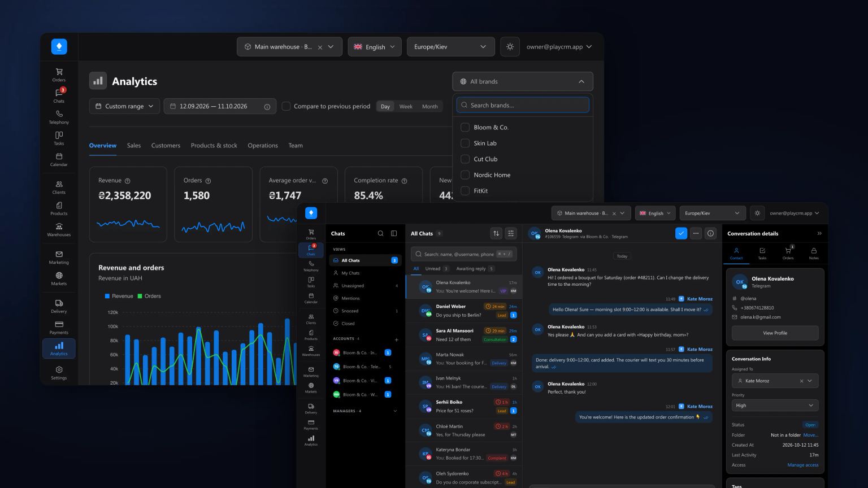Switch to the Products & stock tab
The width and height of the screenshot is (868, 488).
coord(214,146)
